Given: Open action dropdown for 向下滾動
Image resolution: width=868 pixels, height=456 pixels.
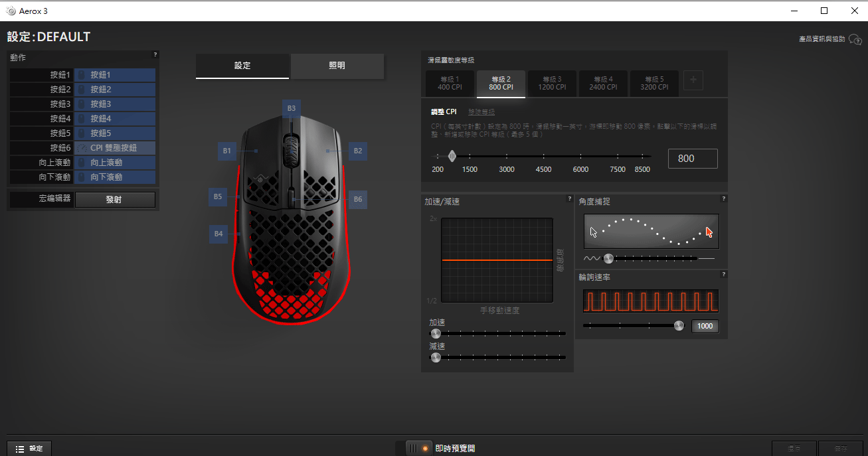Looking at the screenshot, I should pos(115,177).
